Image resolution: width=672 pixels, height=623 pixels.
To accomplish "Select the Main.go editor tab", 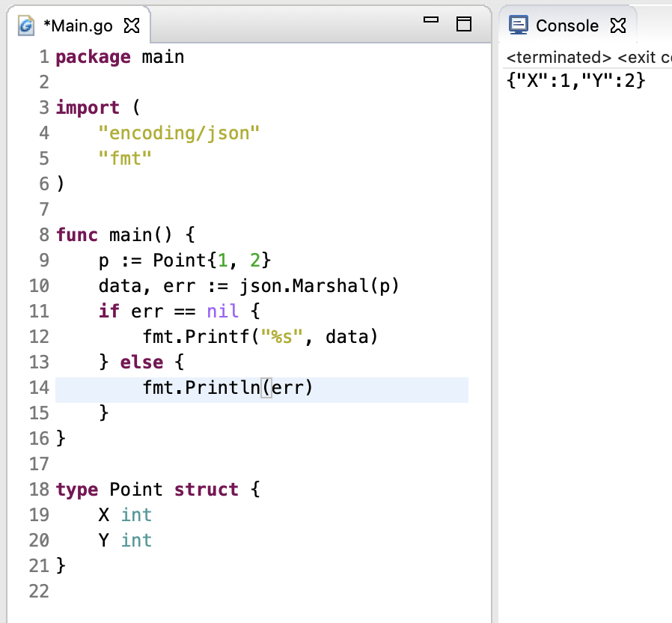I will [x=78, y=26].
